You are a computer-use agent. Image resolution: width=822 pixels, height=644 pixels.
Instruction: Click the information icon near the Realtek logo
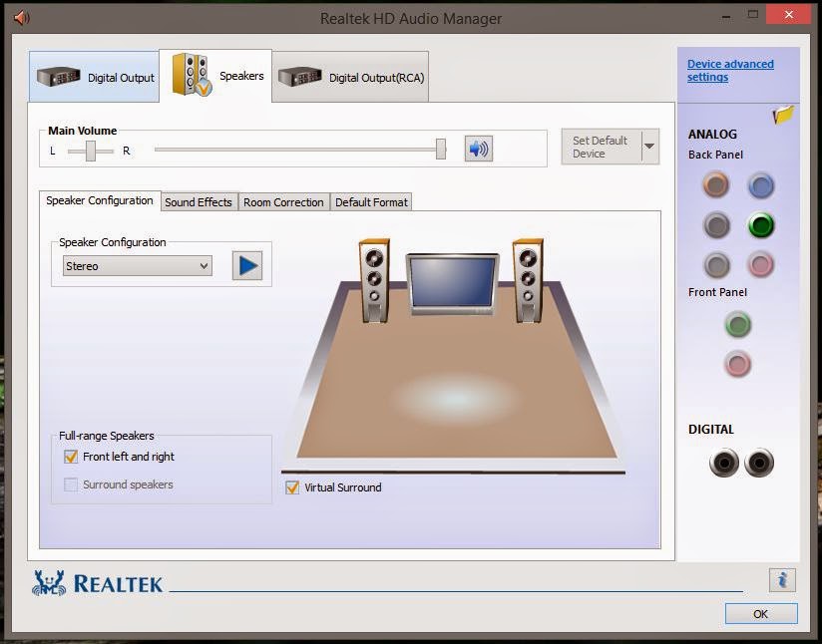[783, 579]
